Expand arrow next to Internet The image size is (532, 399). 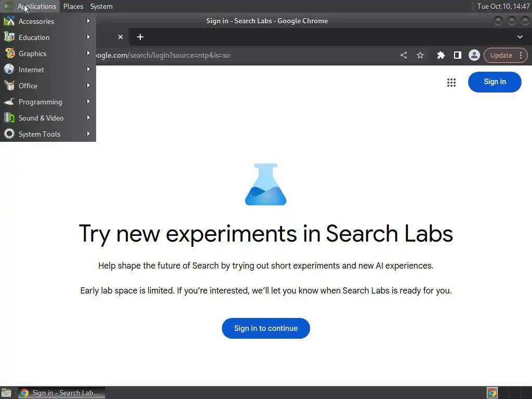tap(88, 69)
